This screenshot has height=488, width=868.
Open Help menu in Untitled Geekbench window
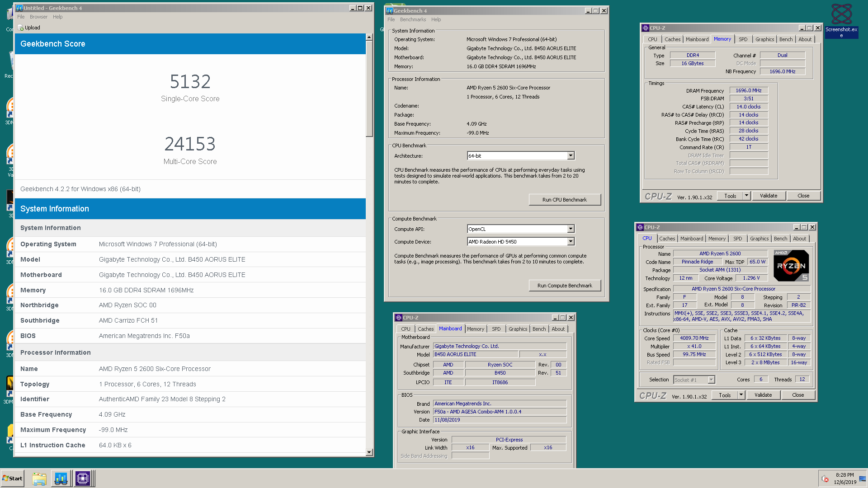click(x=57, y=17)
